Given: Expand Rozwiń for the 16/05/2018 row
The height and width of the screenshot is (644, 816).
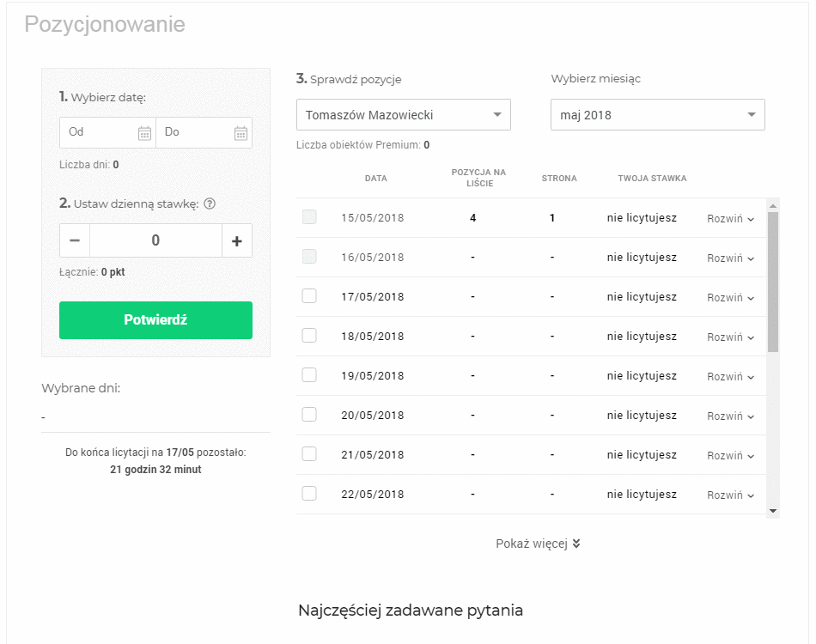Looking at the screenshot, I should point(731,258).
